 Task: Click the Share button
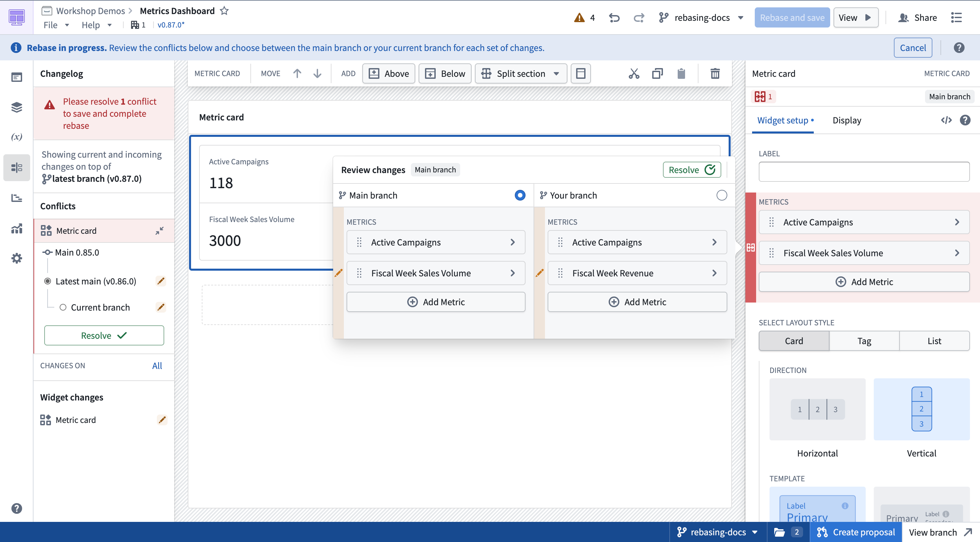tap(917, 17)
